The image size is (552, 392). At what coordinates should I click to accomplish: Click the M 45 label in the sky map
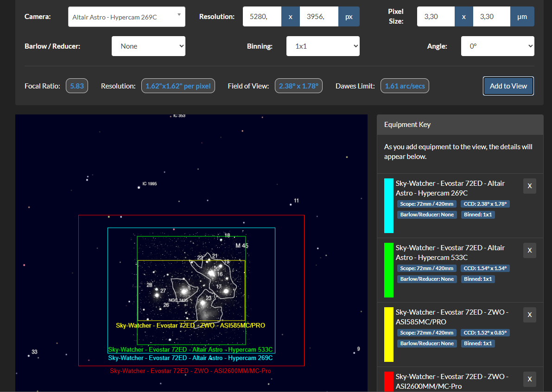(242, 246)
